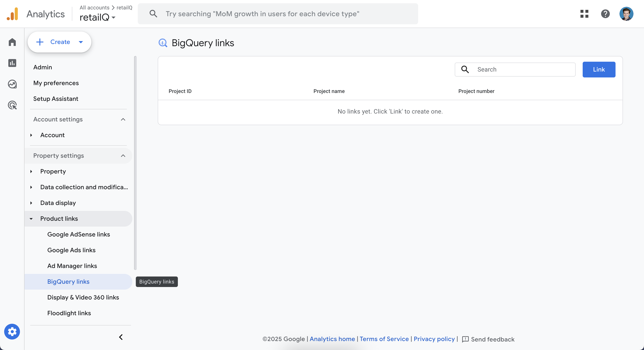
Task: Open the Terms of Service link
Action: coord(384,339)
